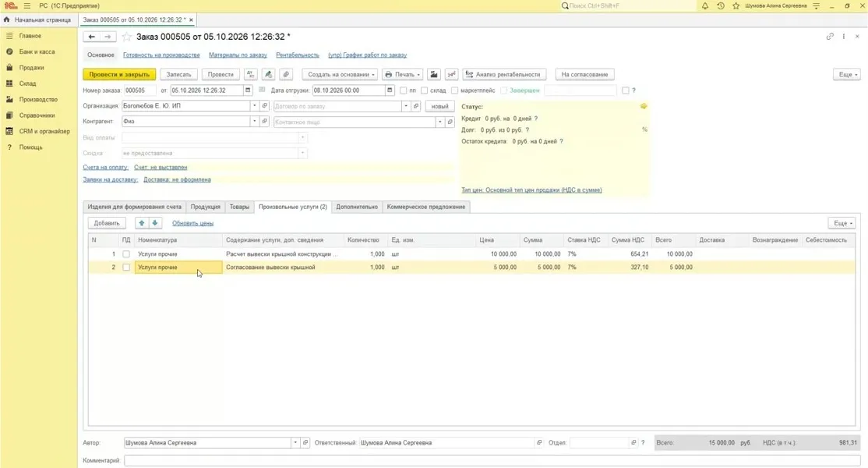Click the Записать button

click(x=178, y=74)
